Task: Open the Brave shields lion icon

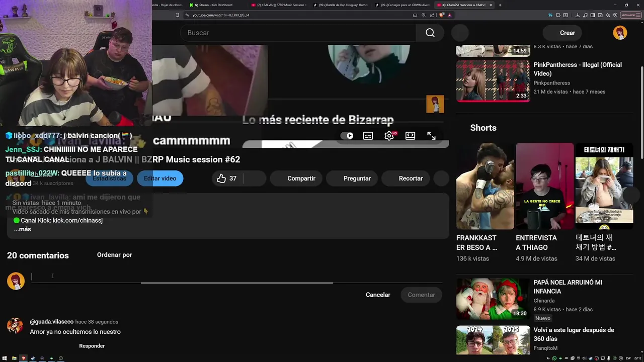Action: tap(442, 15)
